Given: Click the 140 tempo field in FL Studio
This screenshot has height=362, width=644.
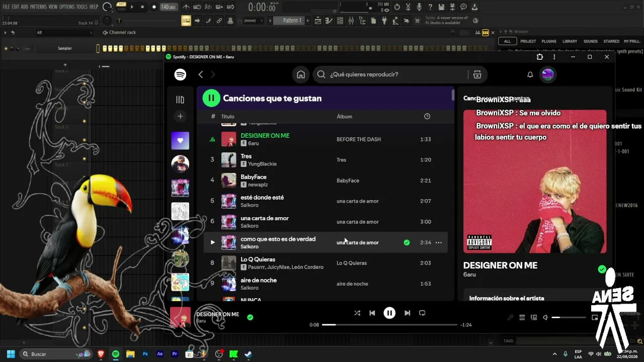Looking at the screenshot, I should pyautogui.click(x=168, y=7).
